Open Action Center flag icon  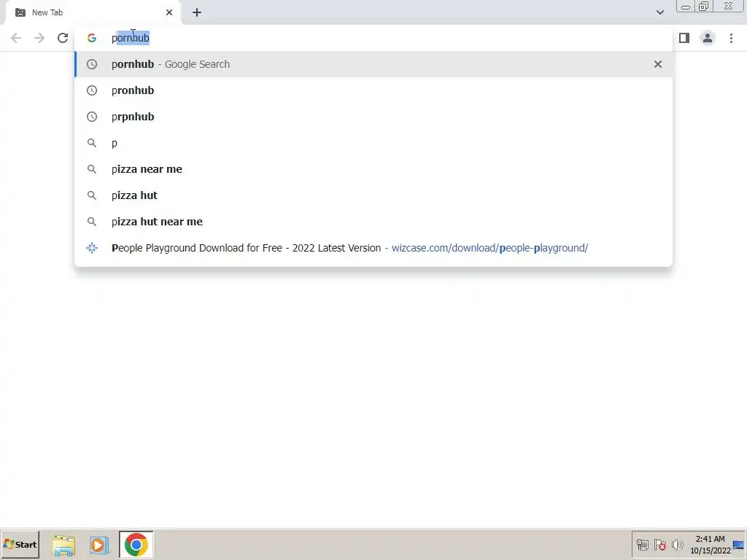tap(659, 545)
